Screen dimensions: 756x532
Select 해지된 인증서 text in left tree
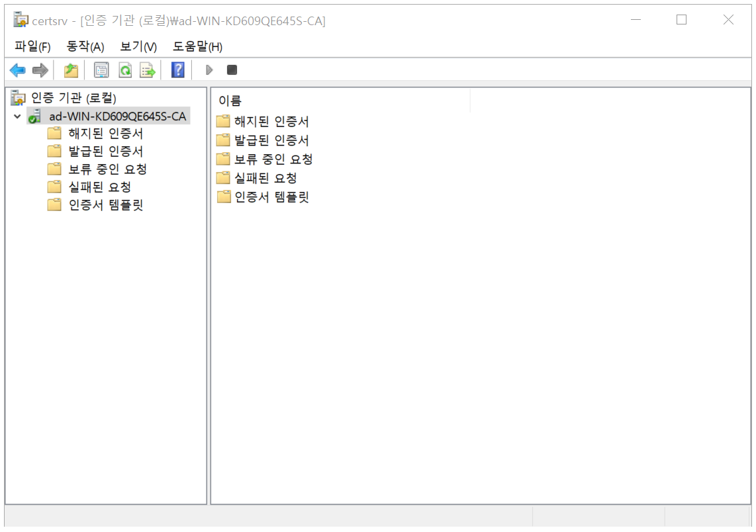[106, 133]
